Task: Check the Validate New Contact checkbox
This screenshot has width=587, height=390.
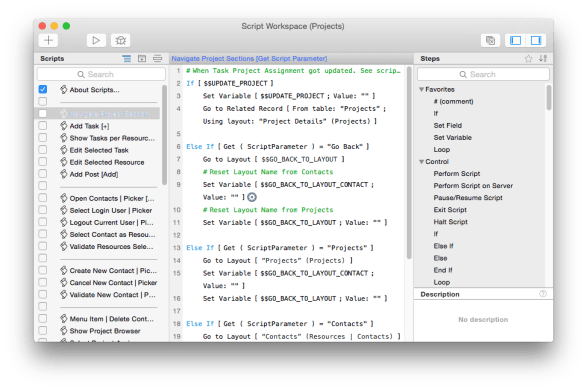Action: [43, 295]
